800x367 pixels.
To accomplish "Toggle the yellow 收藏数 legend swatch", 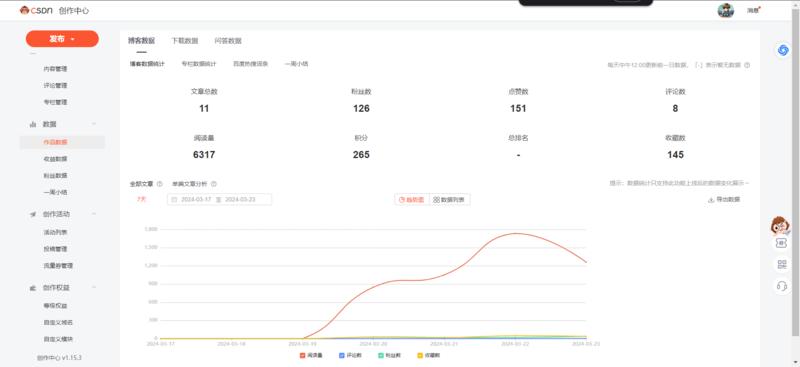I will click(x=420, y=355).
